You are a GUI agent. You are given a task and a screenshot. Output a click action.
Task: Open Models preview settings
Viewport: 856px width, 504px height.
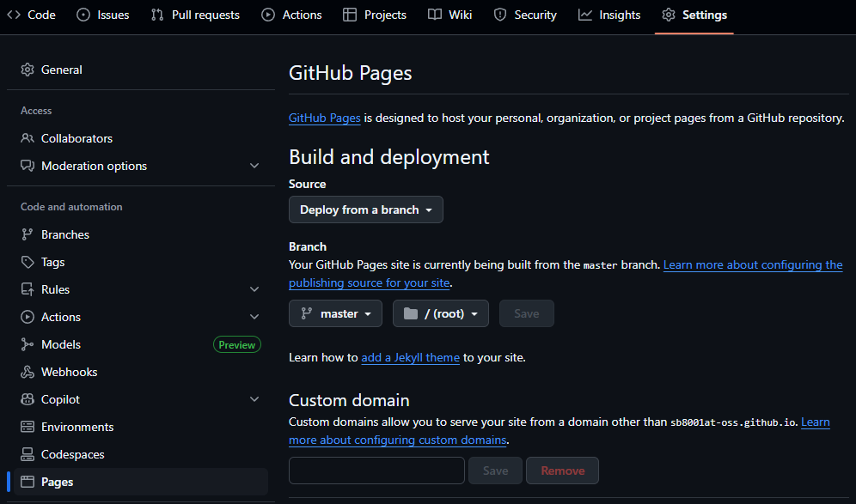click(x=141, y=344)
